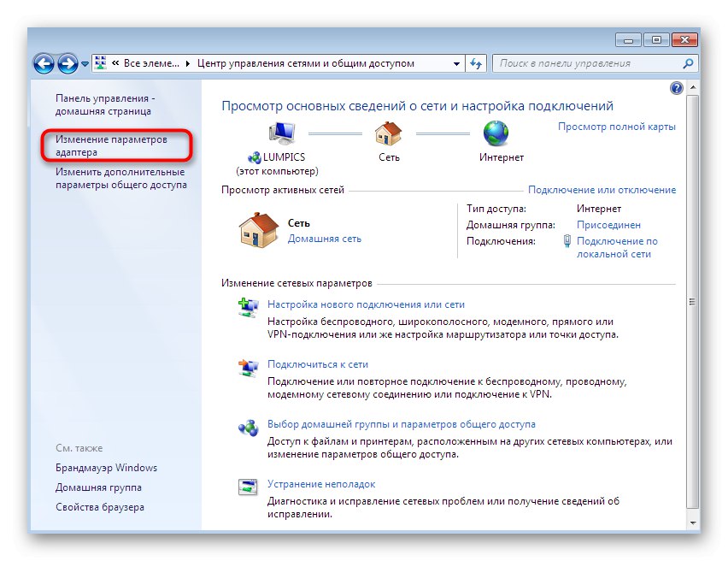The width and height of the screenshot is (728, 561).
Task: Open "Домашняя группа" in See also
Action: tap(98, 487)
